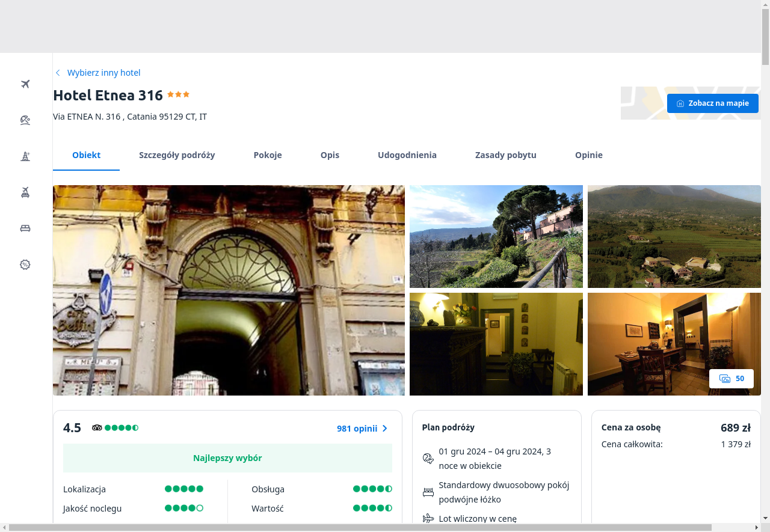The width and height of the screenshot is (770, 532).
Task: Click the Obsługa rating bubbles
Action: [x=372, y=489]
